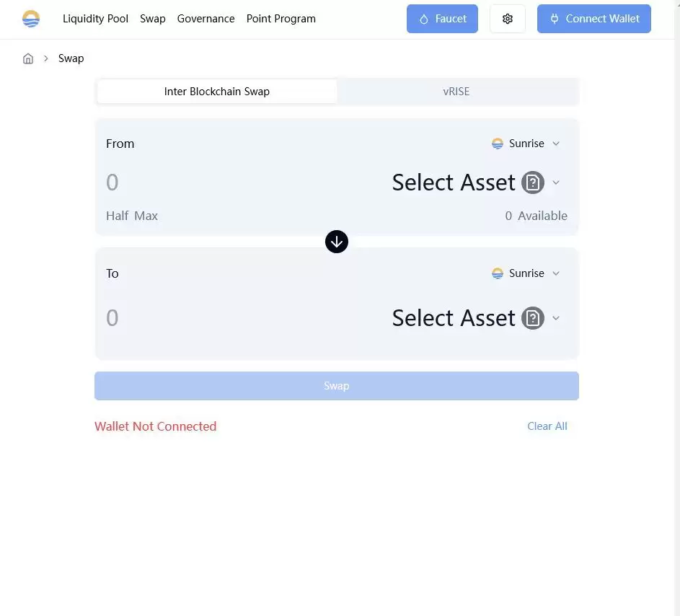
Task: Expand the From chain Sunrise dropdown
Action: tap(556, 144)
